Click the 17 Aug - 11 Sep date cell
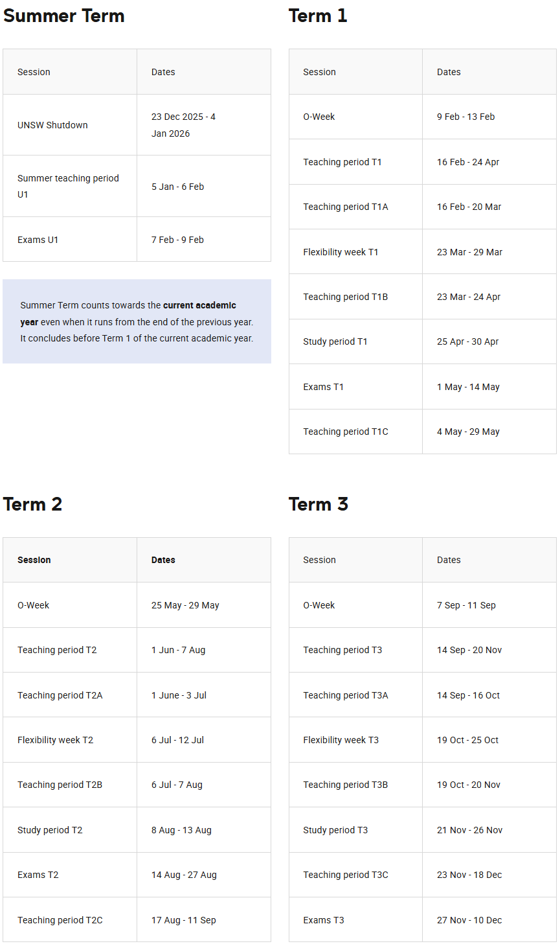560x946 pixels. [184, 920]
